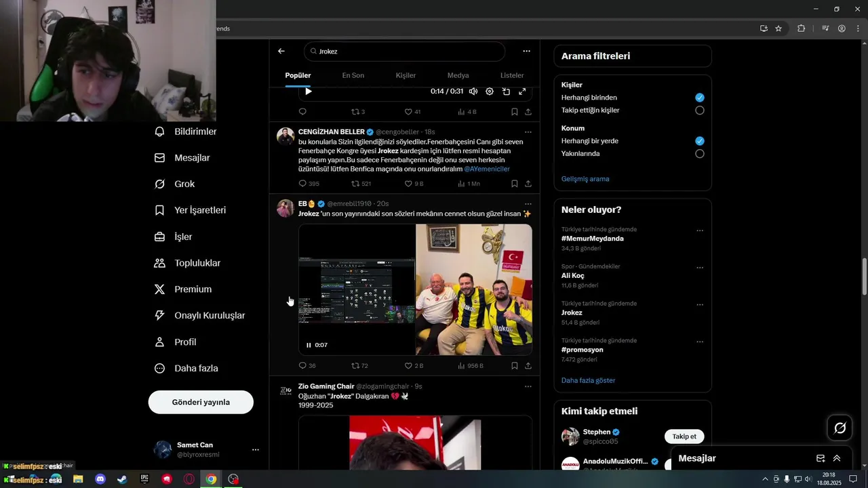Viewport: 868px width, 488px height.
Task: Repost EB's post with 72 reposts
Action: pyautogui.click(x=359, y=365)
